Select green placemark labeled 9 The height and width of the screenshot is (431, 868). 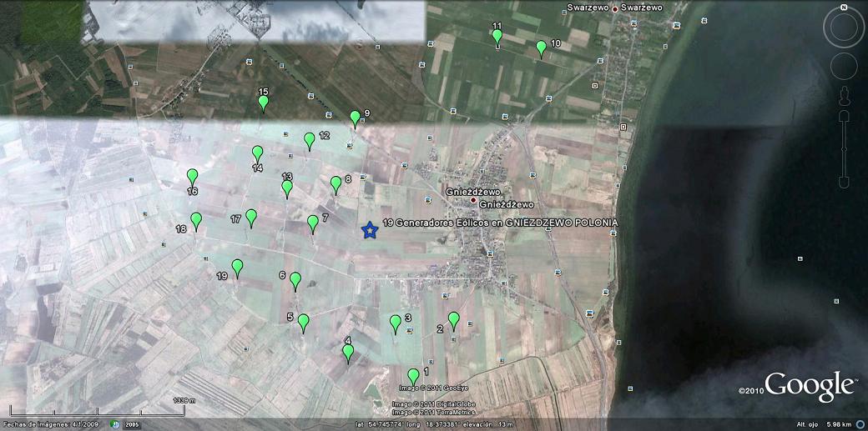click(x=356, y=119)
